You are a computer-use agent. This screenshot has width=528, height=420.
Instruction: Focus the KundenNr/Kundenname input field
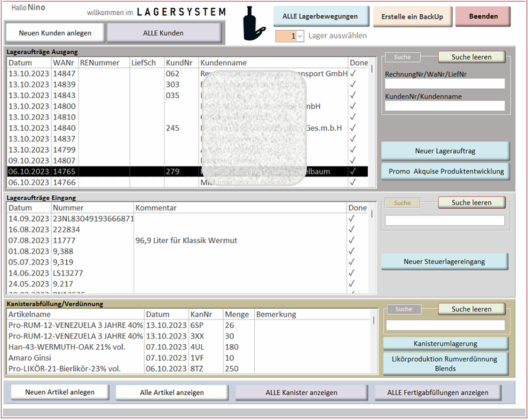445,106
